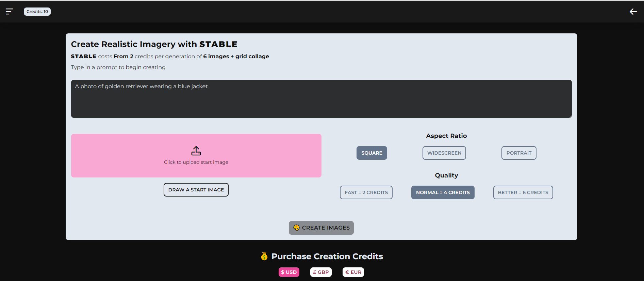Select the Portrait aspect ratio
This screenshot has width=644, height=281.
click(519, 153)
